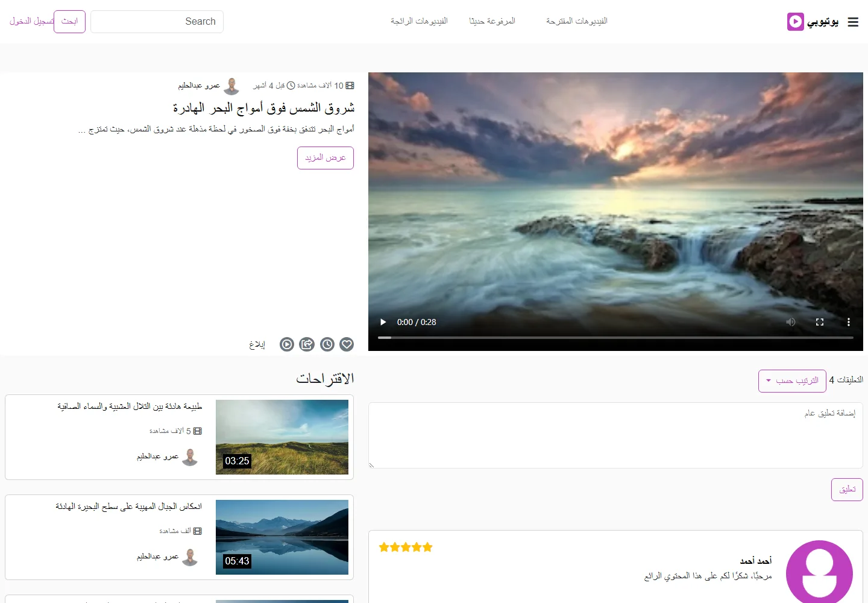Click تسجيل الدخول login link
The width and height of the screenshot is (868, 603).
31,21
